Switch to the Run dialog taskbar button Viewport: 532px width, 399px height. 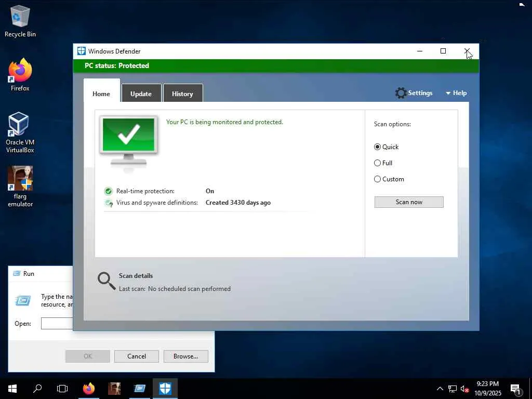[x=140, y=389]
